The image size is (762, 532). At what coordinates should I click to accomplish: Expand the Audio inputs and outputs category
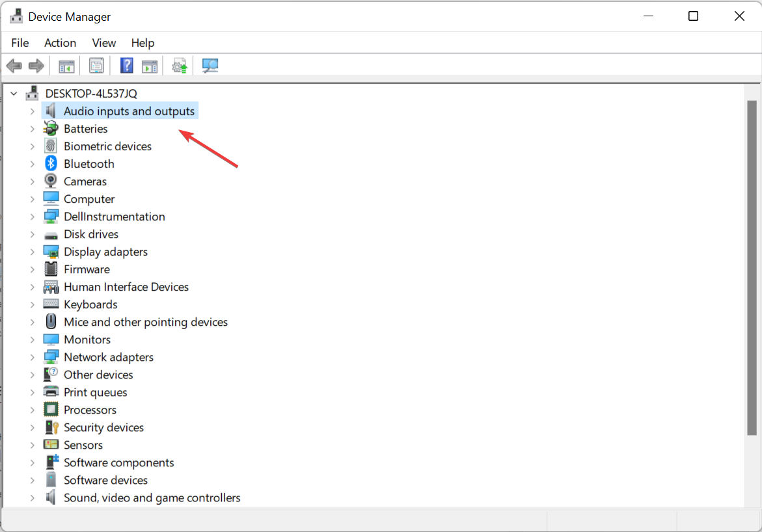click(32, 111)
